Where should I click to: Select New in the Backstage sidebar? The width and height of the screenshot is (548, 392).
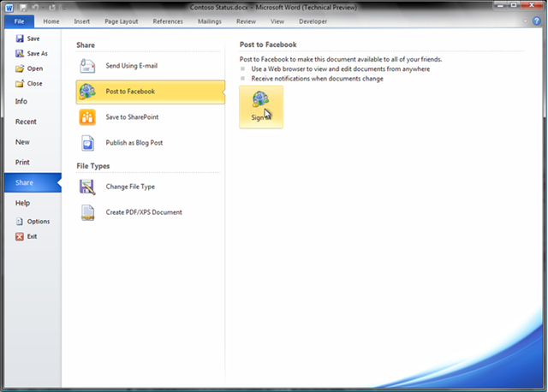[22, 142]
